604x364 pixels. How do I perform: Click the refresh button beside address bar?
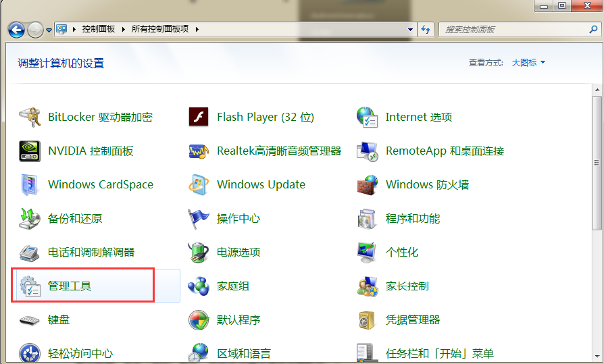(426, 29)
